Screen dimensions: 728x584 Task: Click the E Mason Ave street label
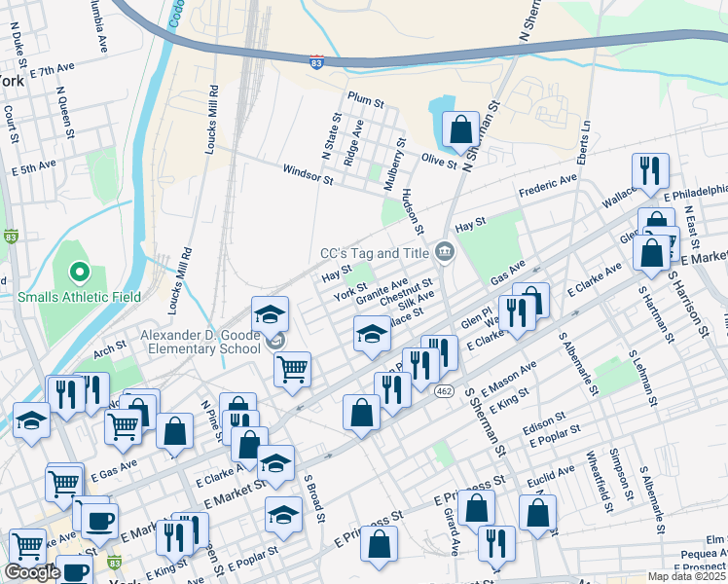coord(509,380)
